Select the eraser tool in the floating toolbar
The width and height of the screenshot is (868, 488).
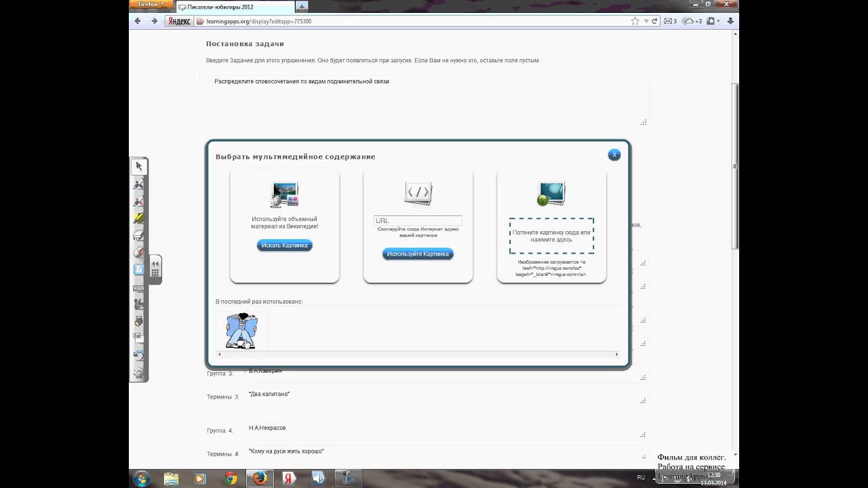coord(138,235)
